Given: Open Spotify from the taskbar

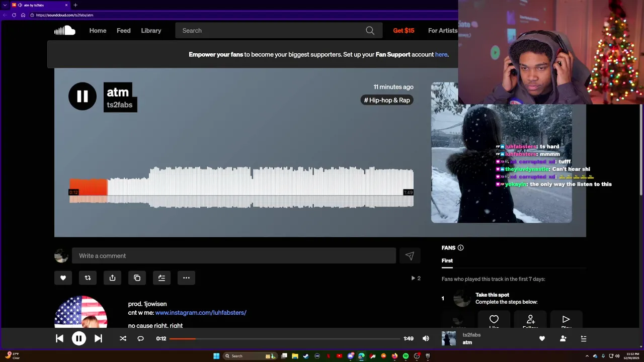Looking at the screenshot, I should (x=406, y=356).
